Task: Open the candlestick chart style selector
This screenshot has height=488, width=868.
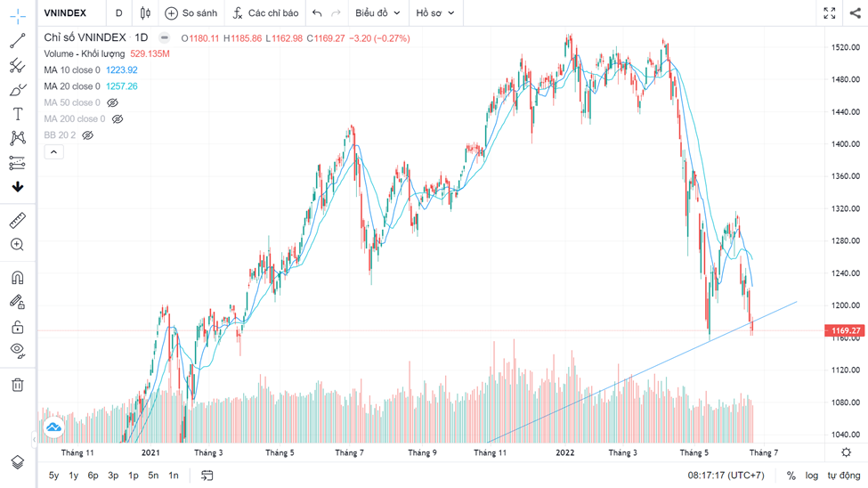Action: coord(145,13)
